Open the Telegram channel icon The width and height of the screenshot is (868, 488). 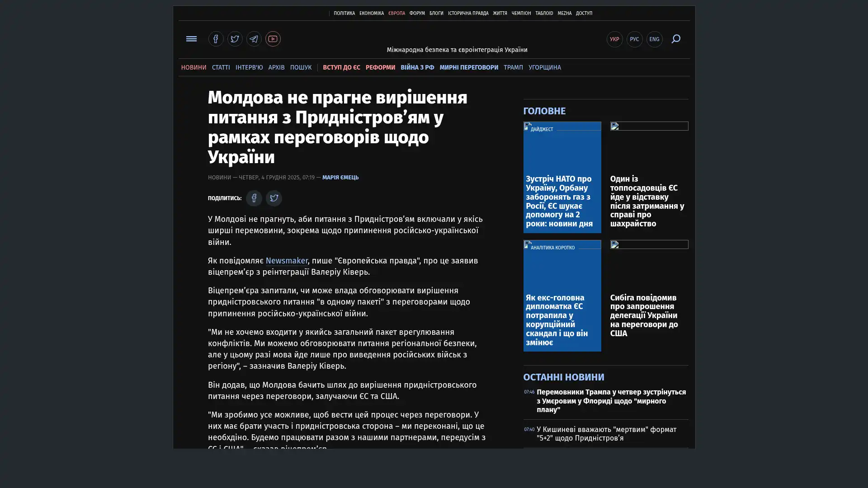(254, 39)
